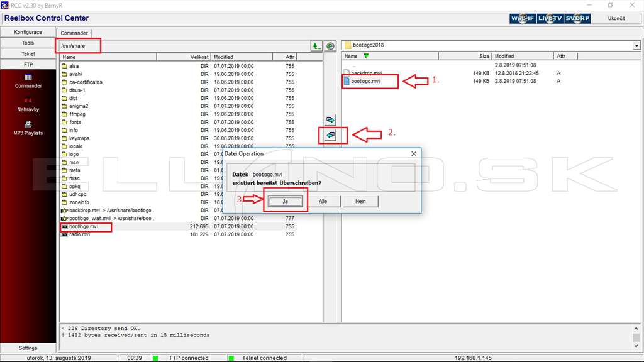
Task: Click the log pane scrollbar down arrow
Action: (636, 346)
